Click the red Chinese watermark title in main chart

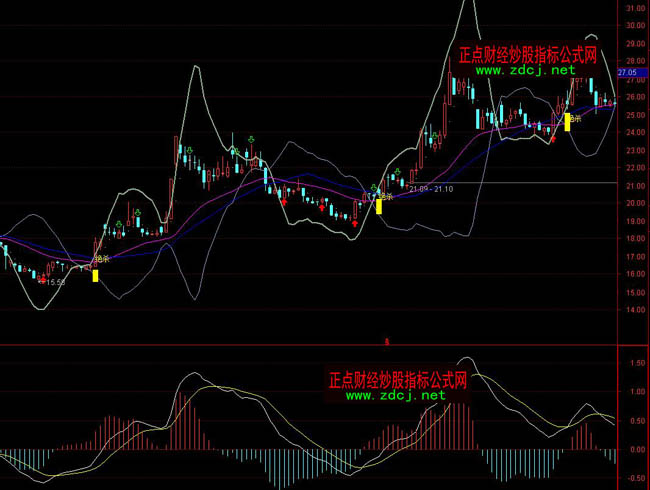click(x=528, y=56)
